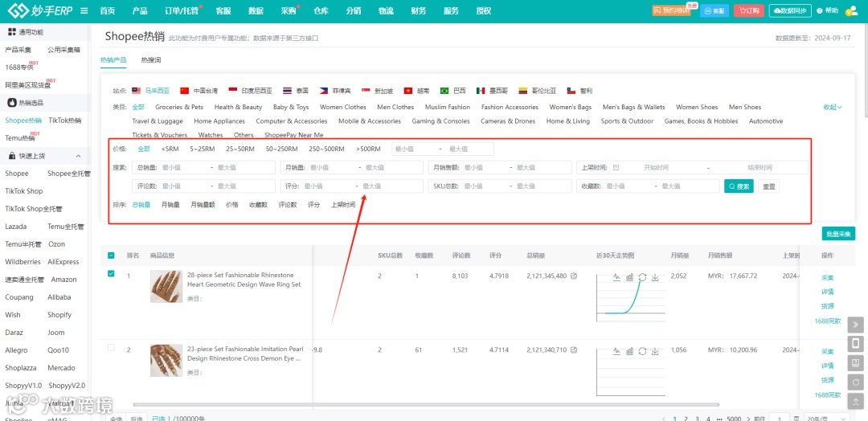The height and width of the screenshot is (421, 868).
Task: Click the horizontal table scrollbar
Action: click(x=426, y=405)
